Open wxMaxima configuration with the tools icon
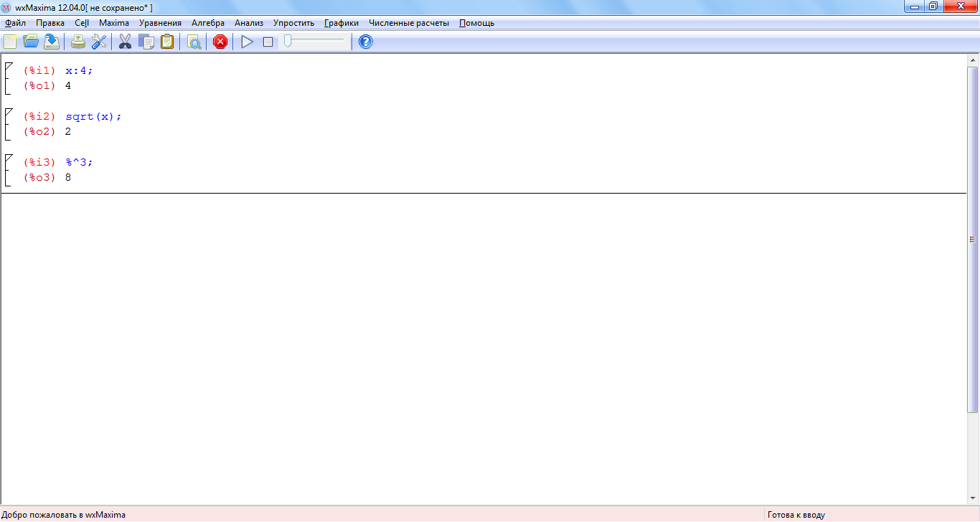 99,42
